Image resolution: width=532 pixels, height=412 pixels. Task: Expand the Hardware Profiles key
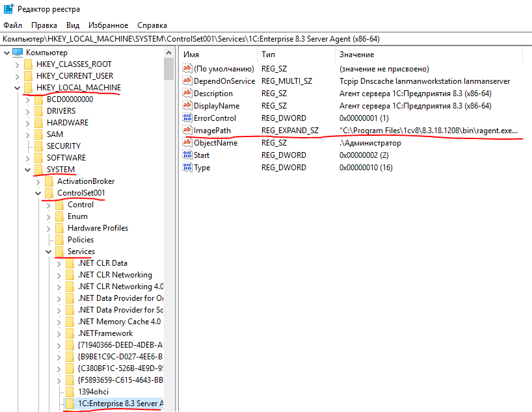pyautogui.click(x=48, y=228)
